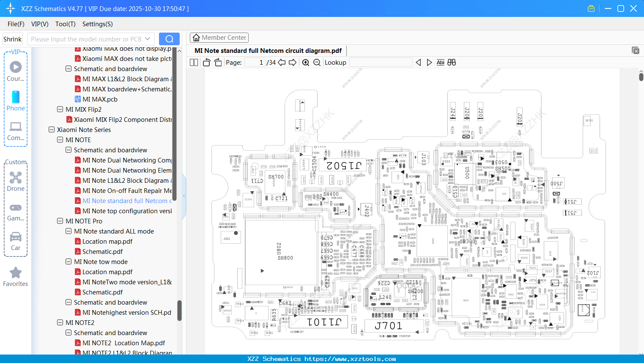
Task: Start search with the blue magnifier button
Action: tap(169, 38)
